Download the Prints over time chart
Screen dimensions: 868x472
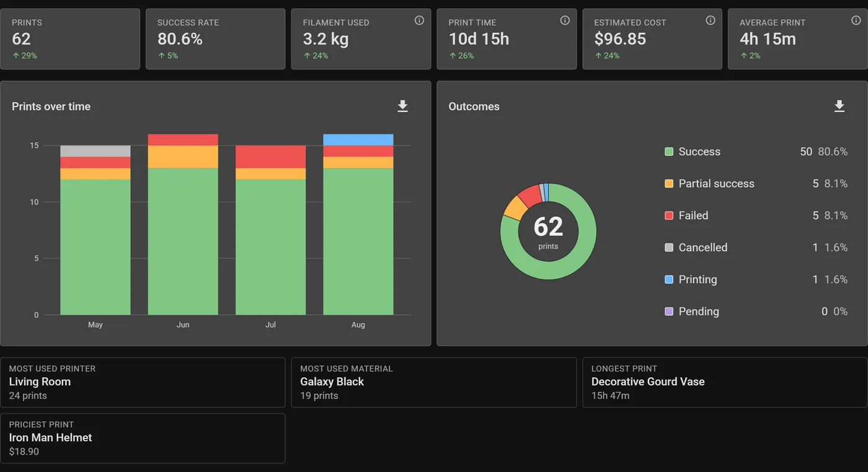tap(402, 107)
